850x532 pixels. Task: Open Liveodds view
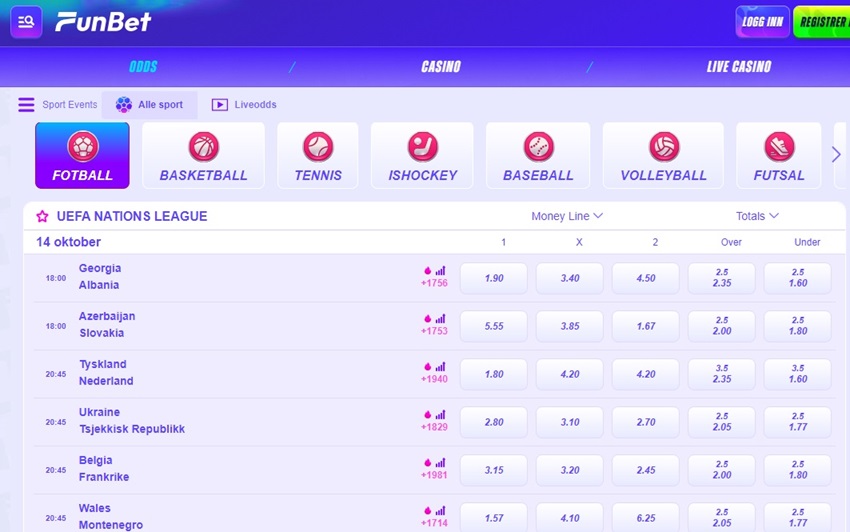pos(244,105)
